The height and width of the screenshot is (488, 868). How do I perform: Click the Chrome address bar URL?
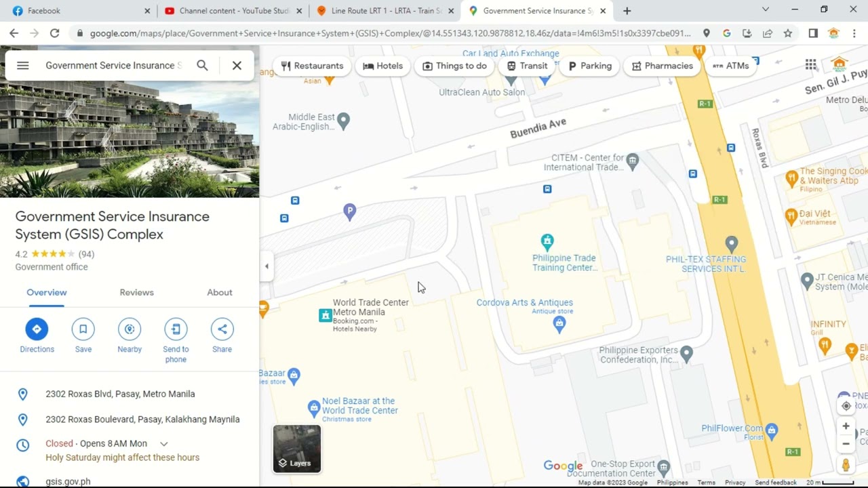(390, 33)
